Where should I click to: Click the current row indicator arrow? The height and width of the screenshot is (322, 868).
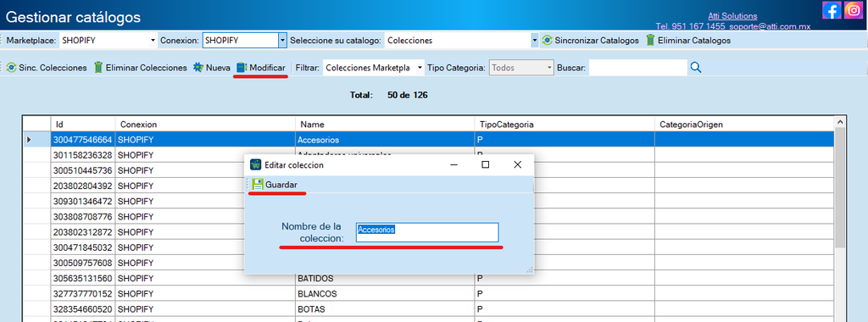30,140
